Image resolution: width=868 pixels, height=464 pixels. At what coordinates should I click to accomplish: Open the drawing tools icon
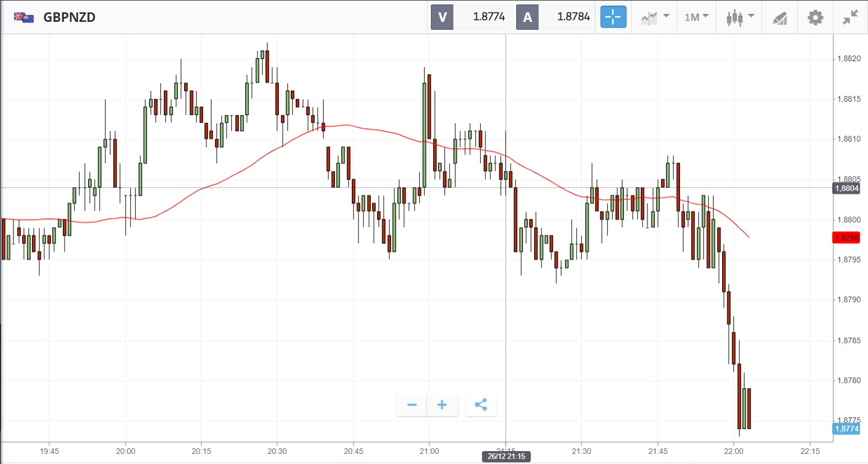tap(780, 18)
